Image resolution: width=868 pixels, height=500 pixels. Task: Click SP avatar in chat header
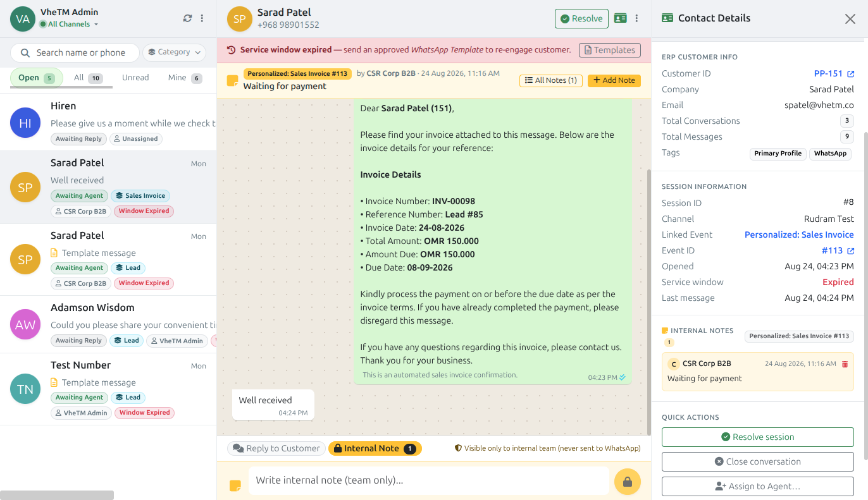pyautogui.click(x=239, y=19)
